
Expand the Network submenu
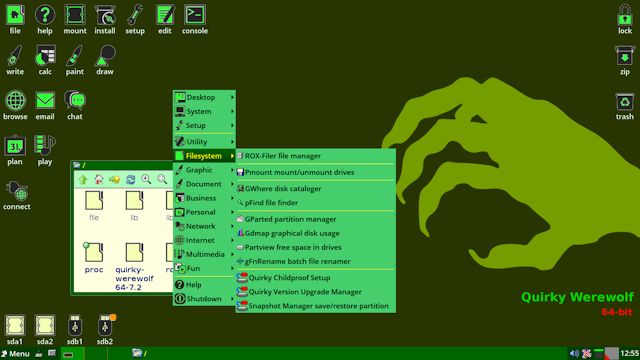204,226
